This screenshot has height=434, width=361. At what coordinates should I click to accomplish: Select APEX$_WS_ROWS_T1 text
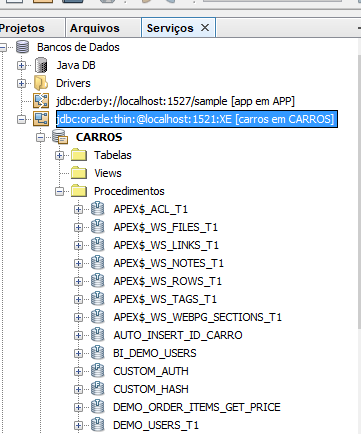pos(167,281)
